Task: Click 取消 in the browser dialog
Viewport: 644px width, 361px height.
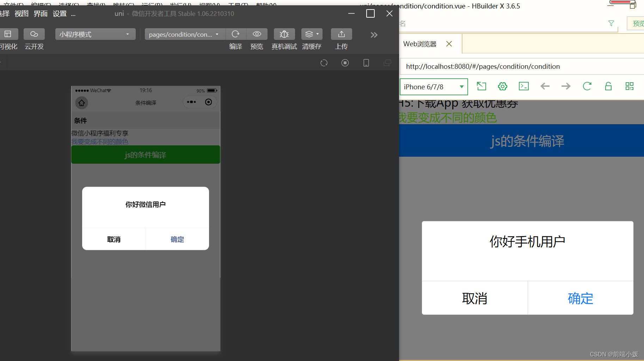Action: click(475, 298)
